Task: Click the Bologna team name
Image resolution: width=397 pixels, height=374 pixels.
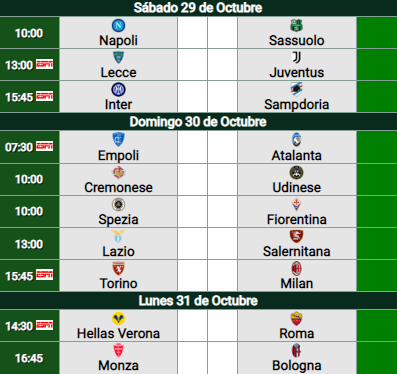Action: [296, 366]
